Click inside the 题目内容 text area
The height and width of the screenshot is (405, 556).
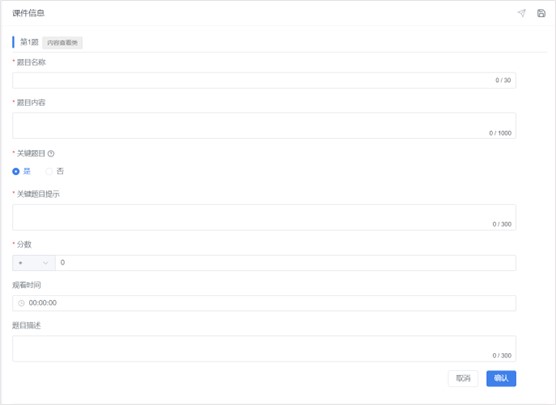pos(264,126)
